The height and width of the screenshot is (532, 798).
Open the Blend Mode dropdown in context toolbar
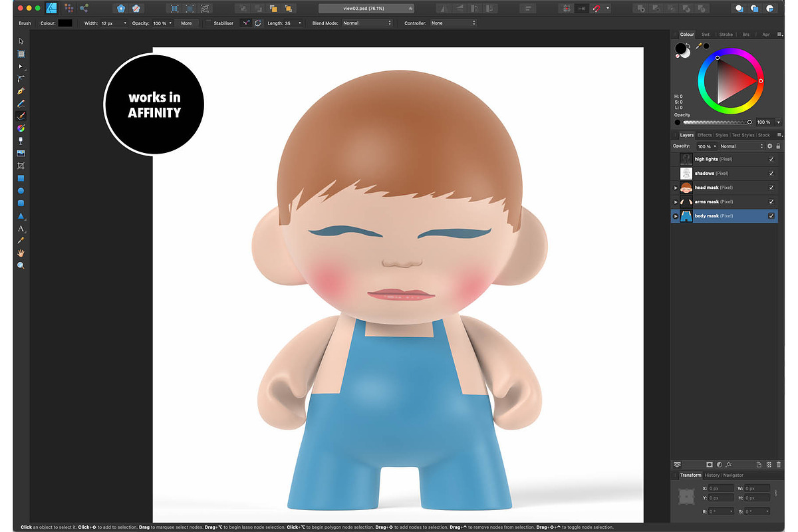tap(367, 23)
